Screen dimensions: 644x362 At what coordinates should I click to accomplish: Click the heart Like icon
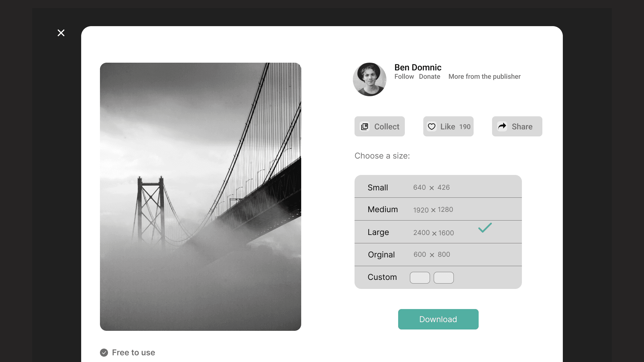(x=432, y=126)
